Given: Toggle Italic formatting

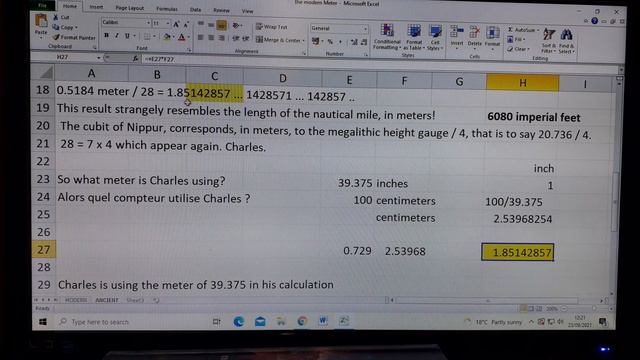Looking at the screenshot, I should click(117, 36).
